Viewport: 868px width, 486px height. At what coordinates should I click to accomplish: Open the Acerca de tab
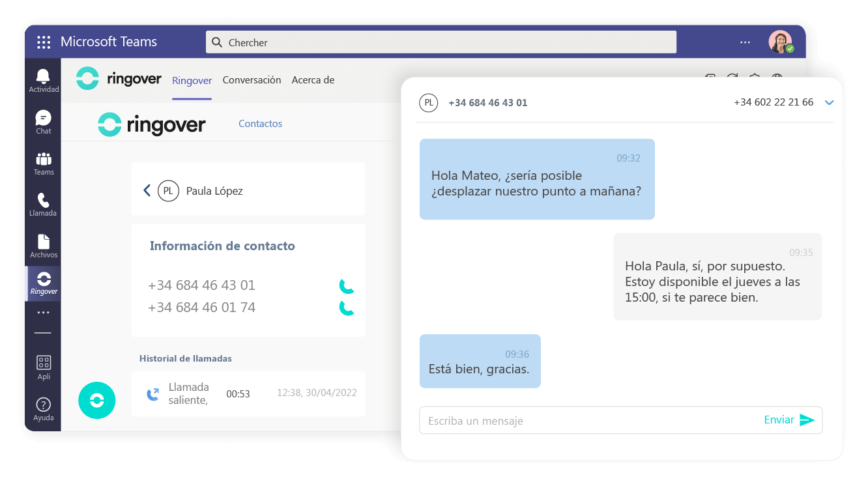tap(312, 80)
